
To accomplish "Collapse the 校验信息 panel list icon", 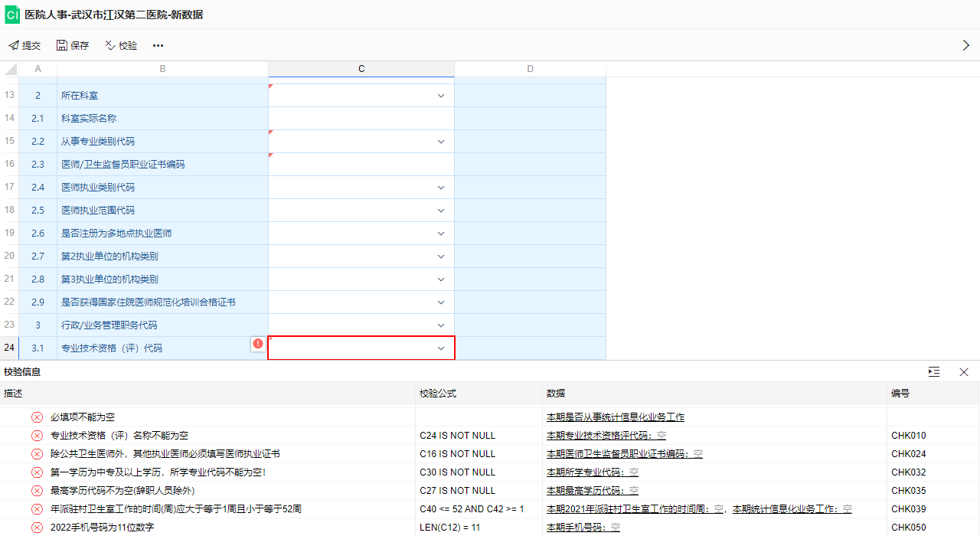I will pos(933,372).
